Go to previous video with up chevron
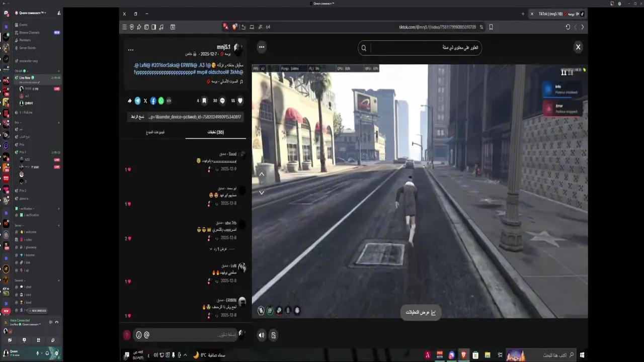 point(262,174)
